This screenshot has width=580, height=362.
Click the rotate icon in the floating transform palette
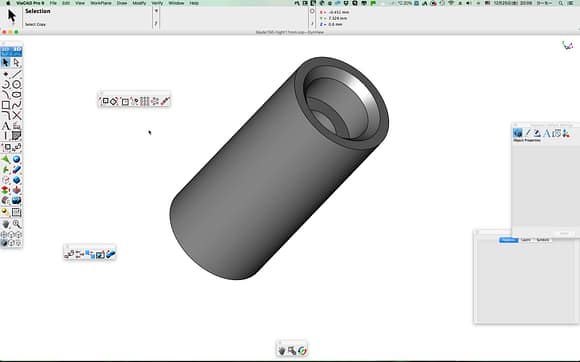point(115,101)
